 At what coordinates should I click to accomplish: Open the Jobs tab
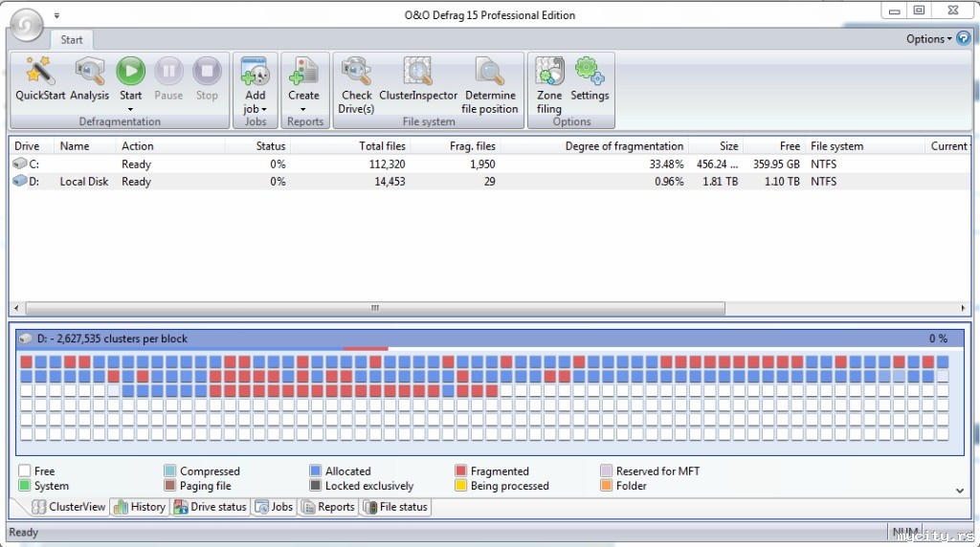(x=274, y=507)
